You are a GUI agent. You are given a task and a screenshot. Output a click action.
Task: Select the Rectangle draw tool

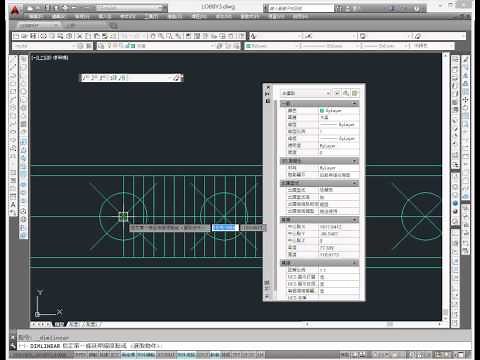click(x=13, y=92)
